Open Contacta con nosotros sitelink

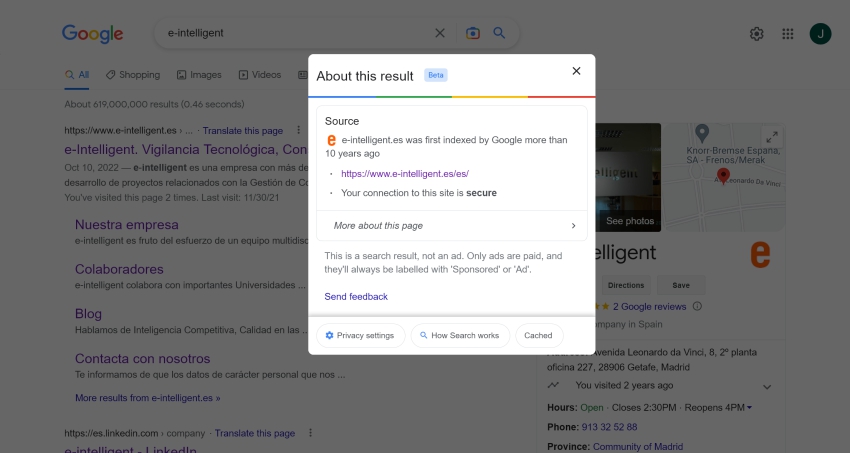pos(143,358)
